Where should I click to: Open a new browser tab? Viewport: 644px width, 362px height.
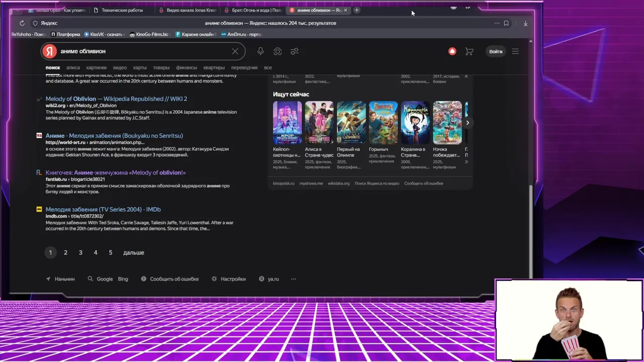pyautogui.click(x=357, y=10)
